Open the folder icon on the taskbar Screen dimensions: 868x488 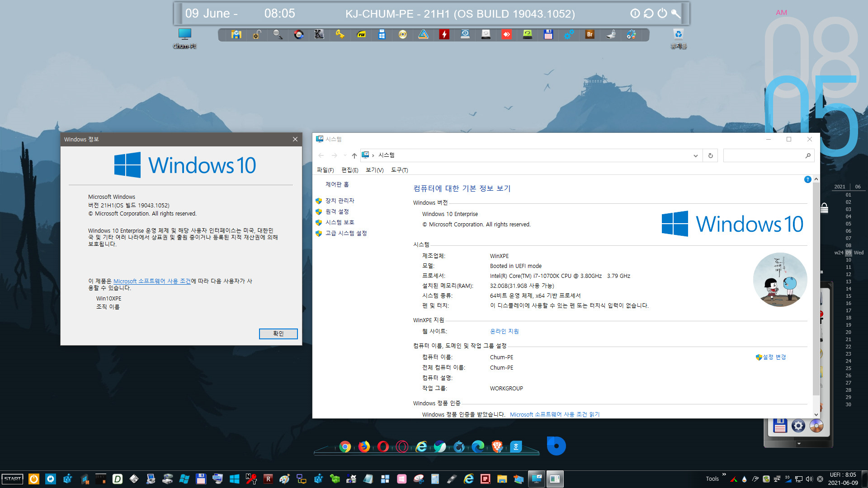pos(502,479)
